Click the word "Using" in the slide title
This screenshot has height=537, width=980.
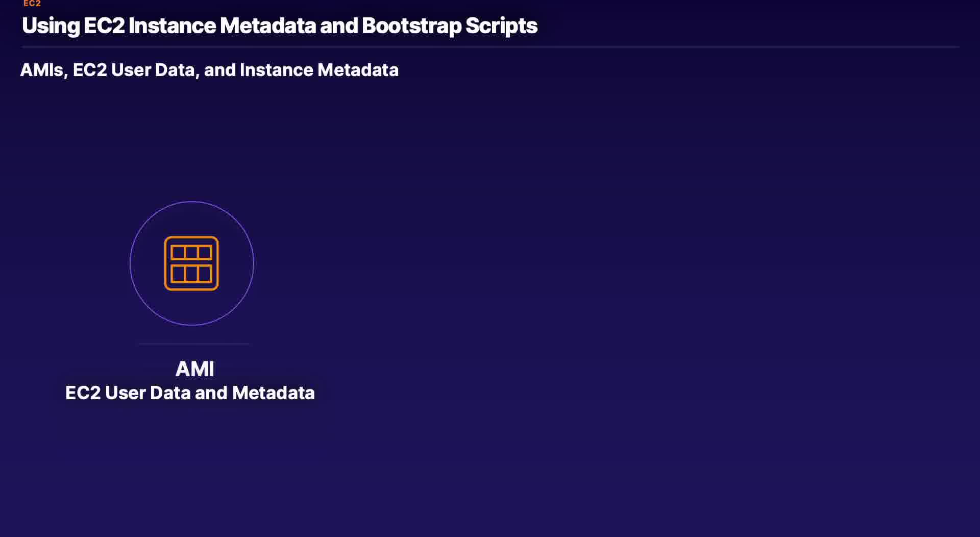51,26
